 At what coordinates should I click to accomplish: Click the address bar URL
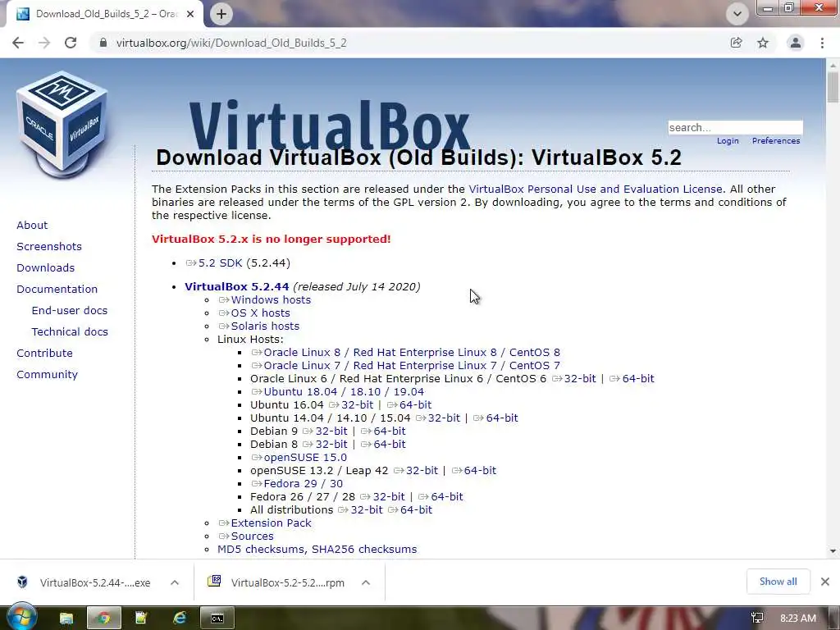coord(231,43)
